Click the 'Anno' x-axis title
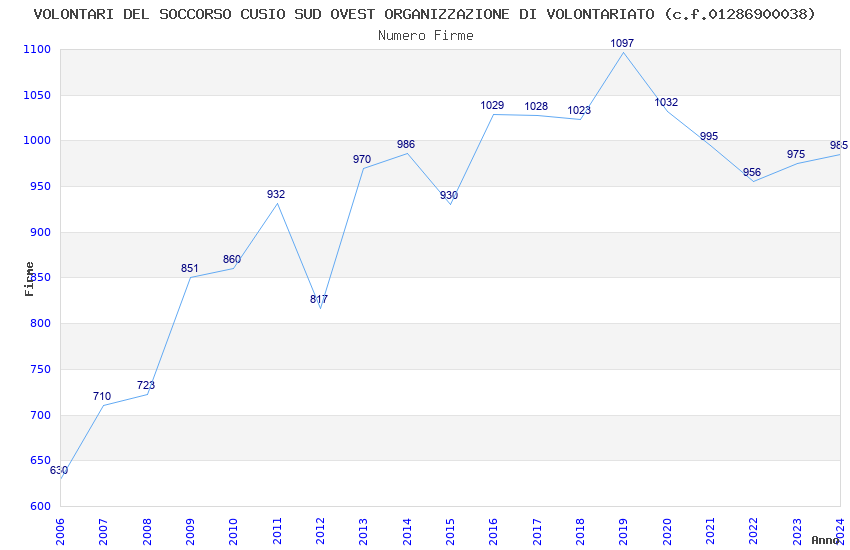This screenshot has width=850, height=550. (825, 540)
